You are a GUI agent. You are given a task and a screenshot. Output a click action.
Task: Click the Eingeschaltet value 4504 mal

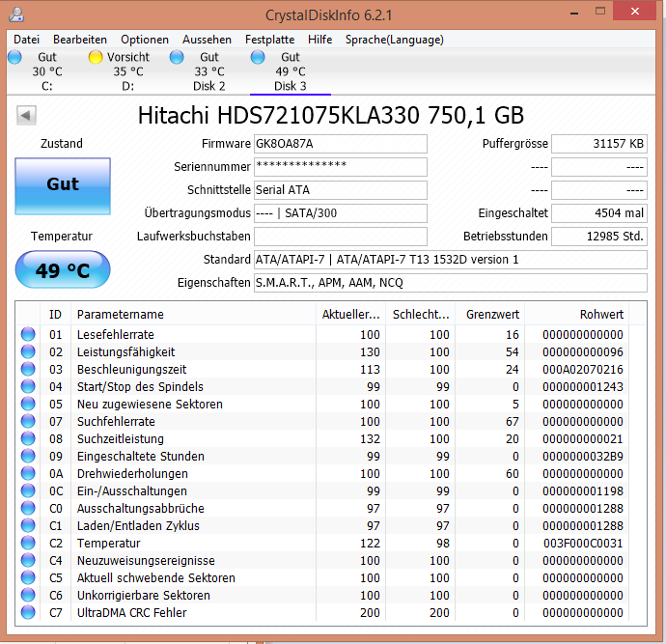pyautogui.click(x=599, y=213)
